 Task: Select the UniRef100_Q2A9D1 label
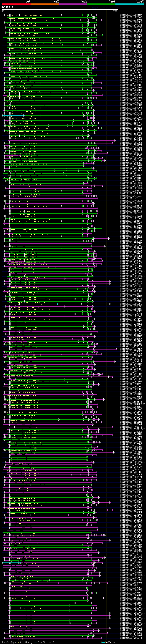point(131,291)
